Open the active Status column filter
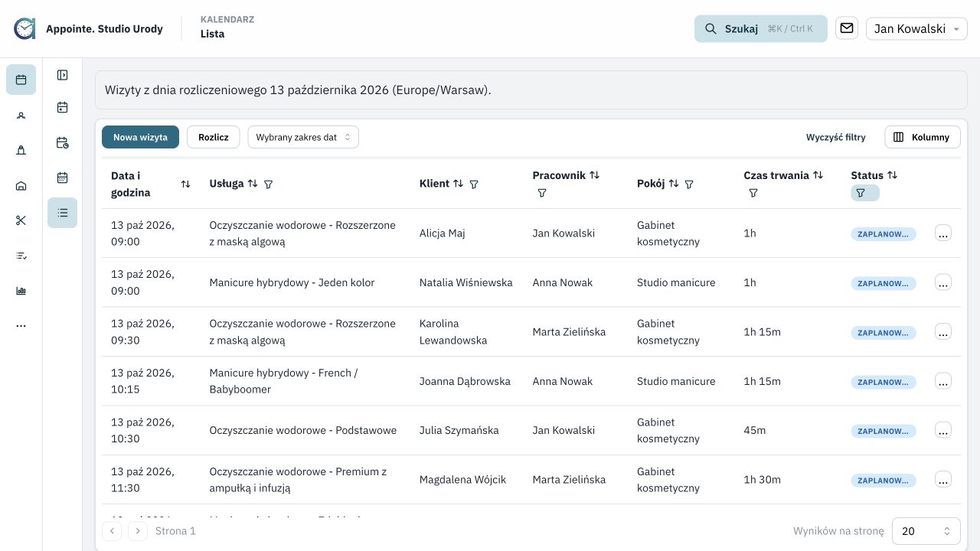The image size is (980, 551). point(865,194)
